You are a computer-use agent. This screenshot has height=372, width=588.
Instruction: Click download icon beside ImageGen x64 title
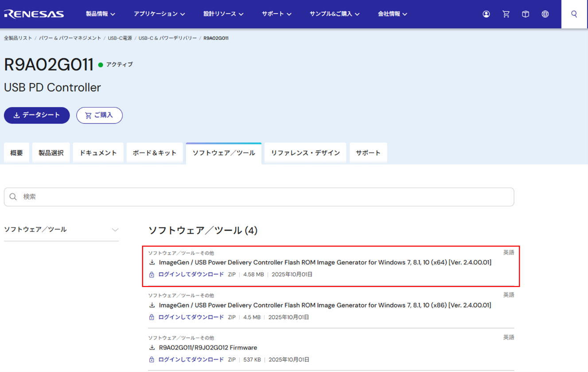pos(152,262)
